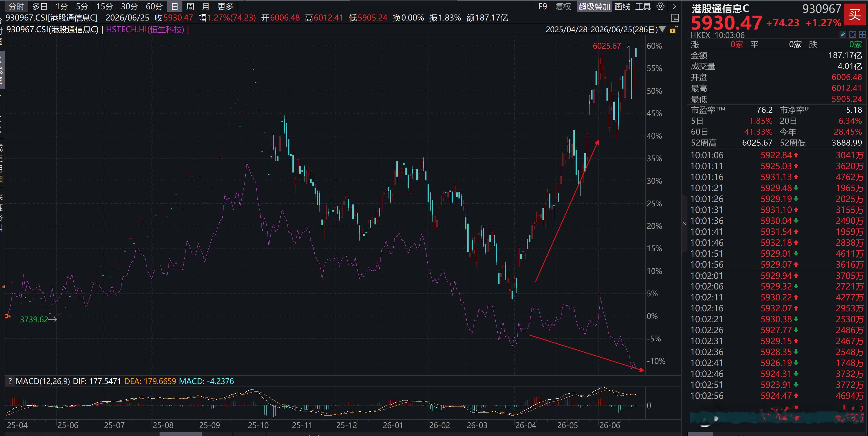Viewport: 868px width, 436px height.
Task: Click the 市盈率TTM value 76.2
Action: (764, 110)
